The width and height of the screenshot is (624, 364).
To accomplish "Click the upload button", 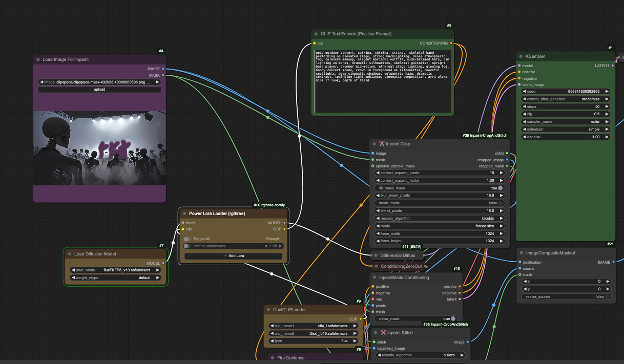I will click(x=99, y=89).
